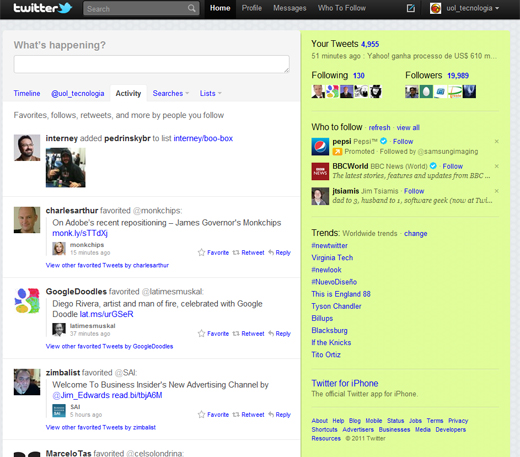Favorite the latimesmuskal tweet
520x457 pixels.
213,334
